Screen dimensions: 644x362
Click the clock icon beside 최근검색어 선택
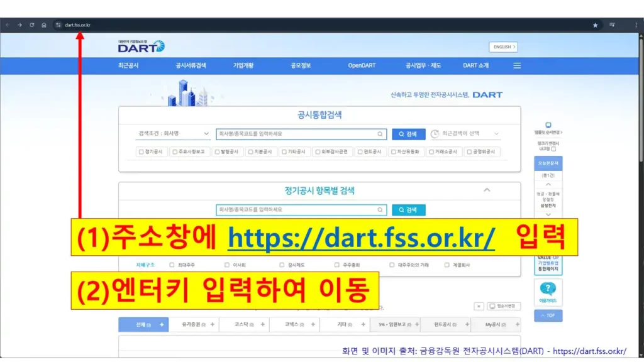point(435,134)
